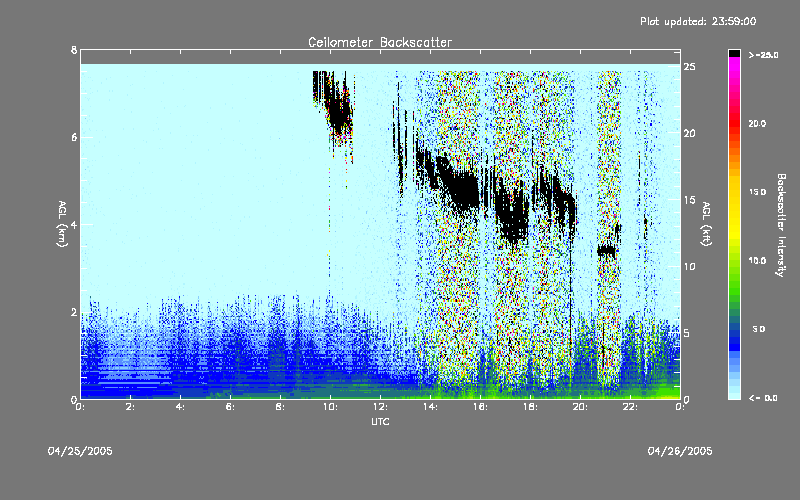Click the 10.0 colorbar label
Screen dimensions: 800x500
tap(757, 261)
